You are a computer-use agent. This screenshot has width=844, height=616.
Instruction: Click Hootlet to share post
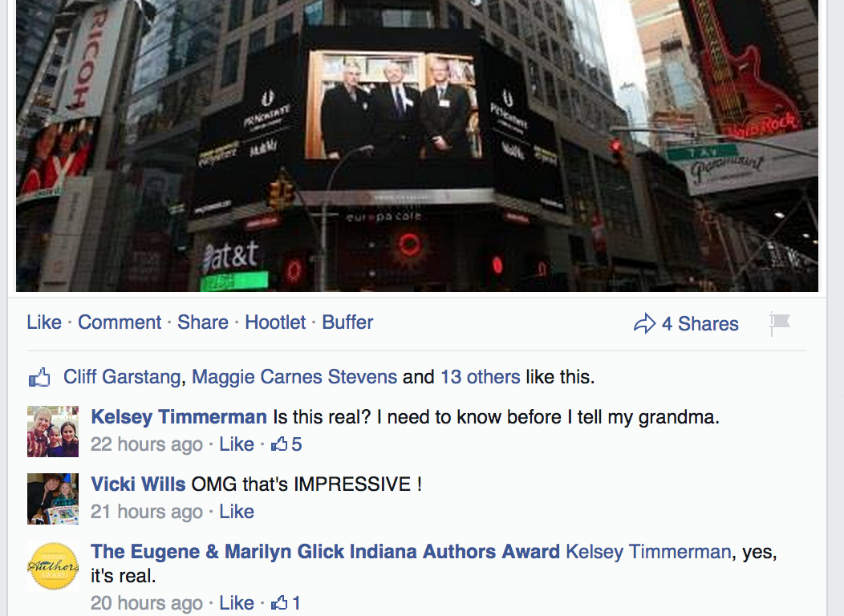275,322
